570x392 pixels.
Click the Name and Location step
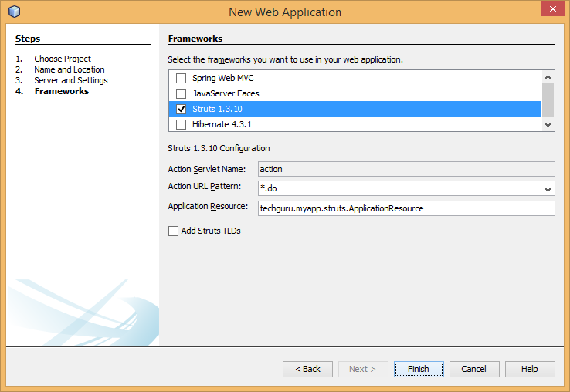click(70, 69)
